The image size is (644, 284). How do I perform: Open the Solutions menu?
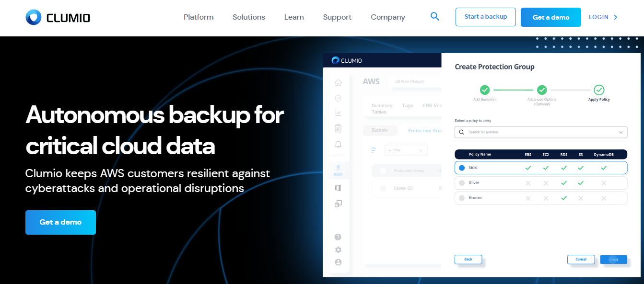pos(249,17)
